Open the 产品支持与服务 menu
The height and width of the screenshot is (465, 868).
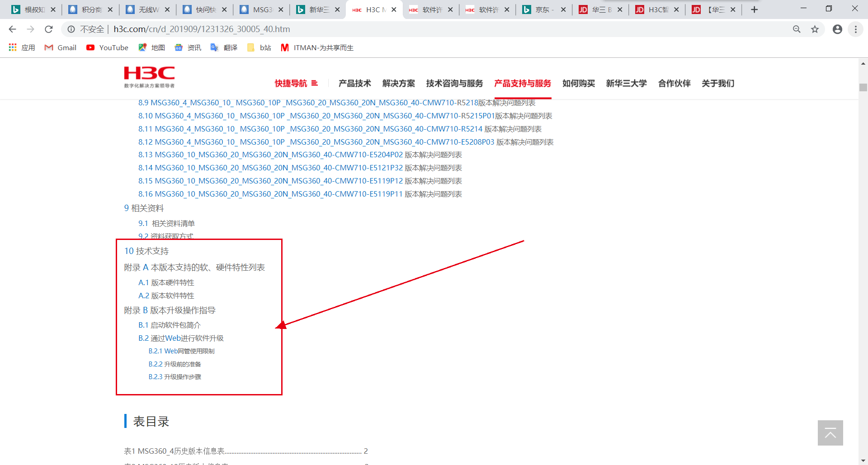pos(523,83)
